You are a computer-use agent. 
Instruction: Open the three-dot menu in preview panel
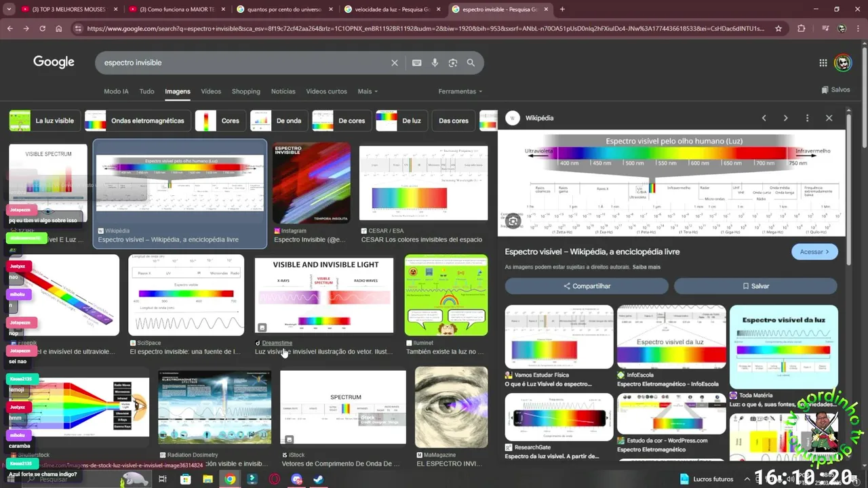(807, 118)
